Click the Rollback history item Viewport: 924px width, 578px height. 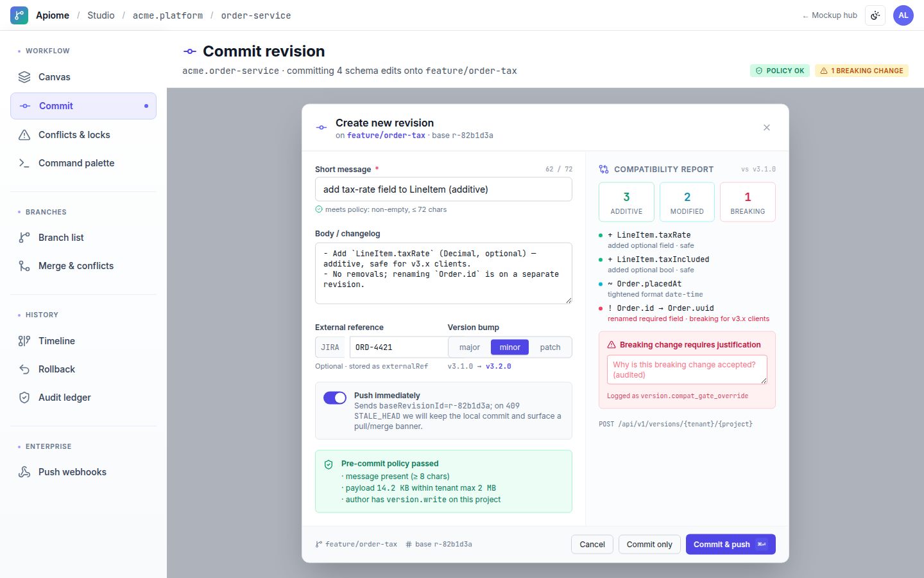83,369
